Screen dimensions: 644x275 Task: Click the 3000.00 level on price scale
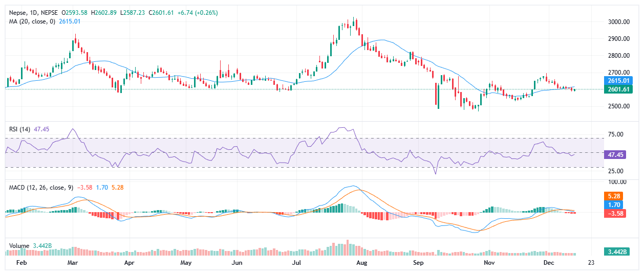[618, 22]
